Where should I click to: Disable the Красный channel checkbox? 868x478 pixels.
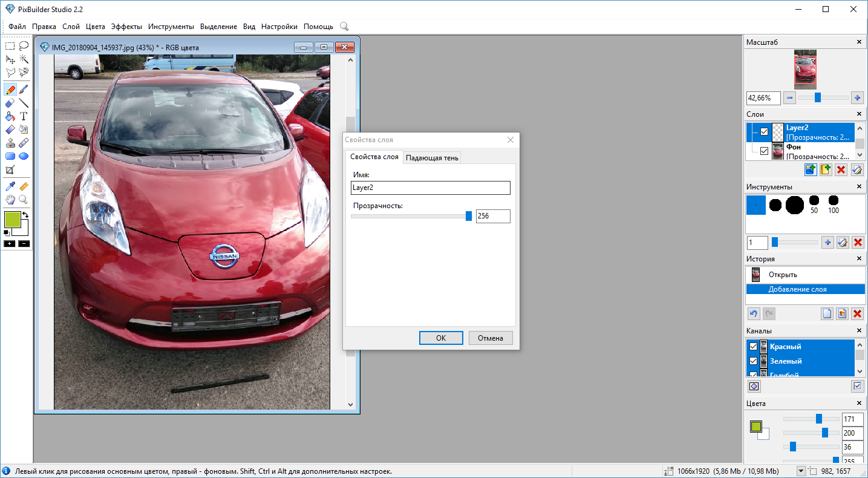pyautogui.click(x=754, y=347)
